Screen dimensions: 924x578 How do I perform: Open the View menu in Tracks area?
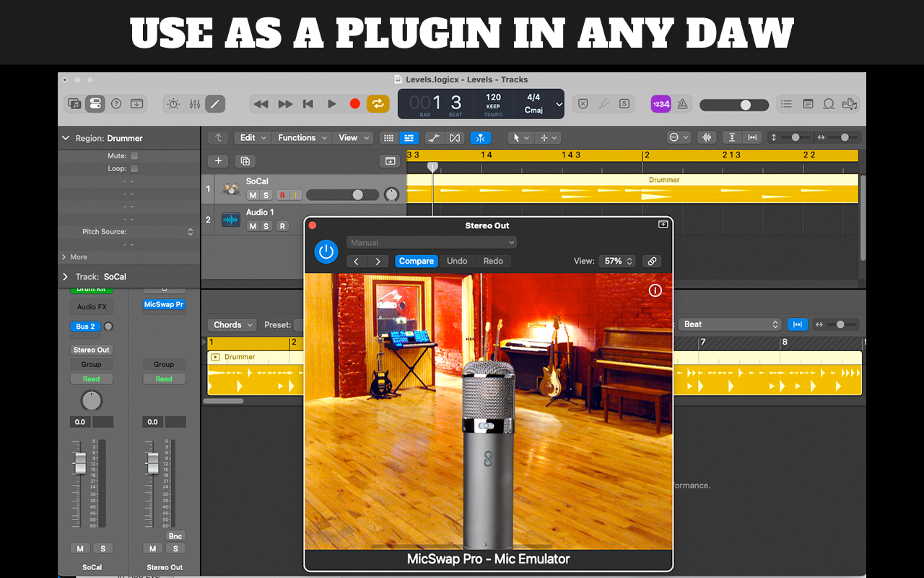tap(353, 138)
